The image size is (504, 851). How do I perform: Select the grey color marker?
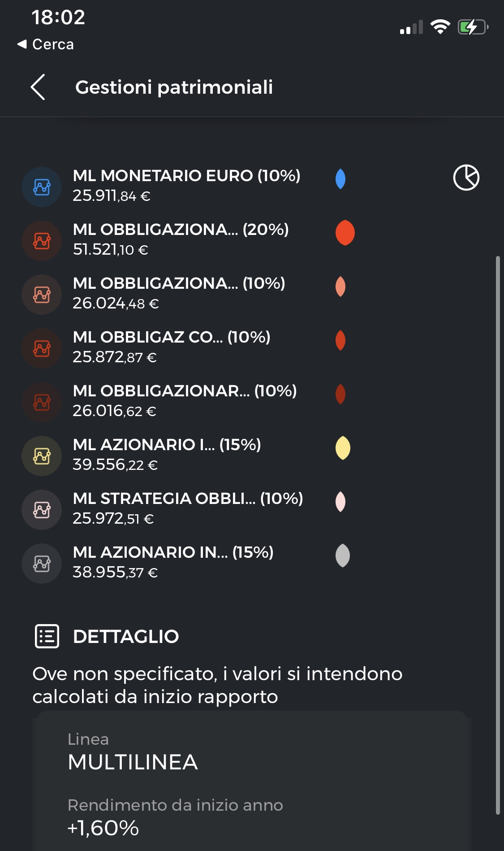[x=343, y=556]
